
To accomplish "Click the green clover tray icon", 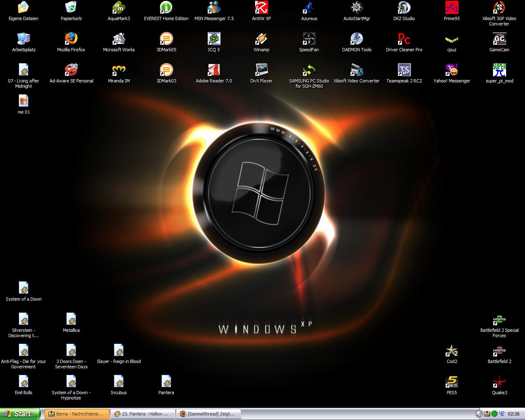I will click(x=494, y=414).
